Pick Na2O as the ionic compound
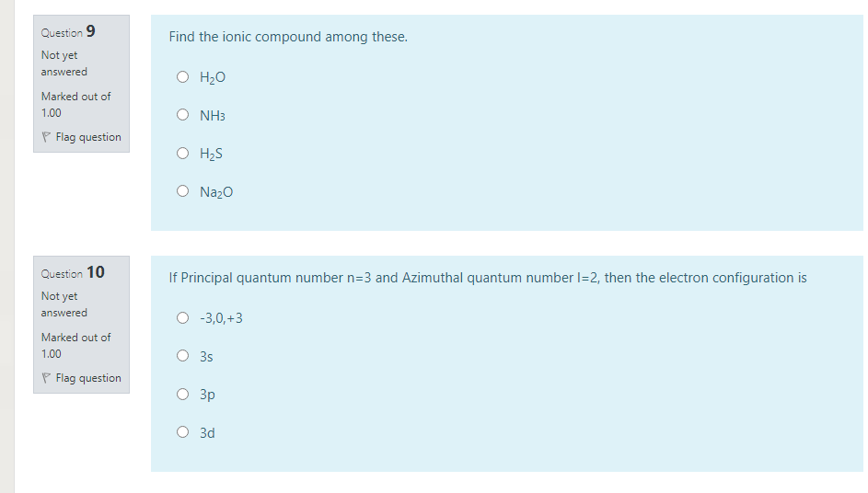 point(182,191)
